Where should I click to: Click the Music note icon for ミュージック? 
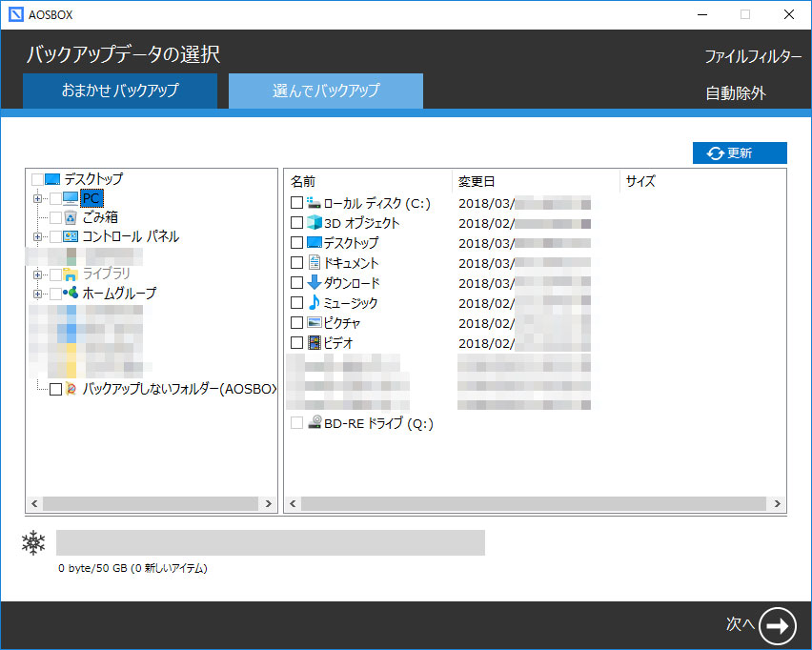[x=314, y=302]
